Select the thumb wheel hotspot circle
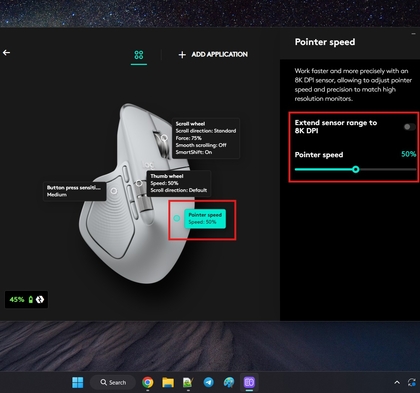The height and width of the screenshot is (393, 420). tap(139, 183)
